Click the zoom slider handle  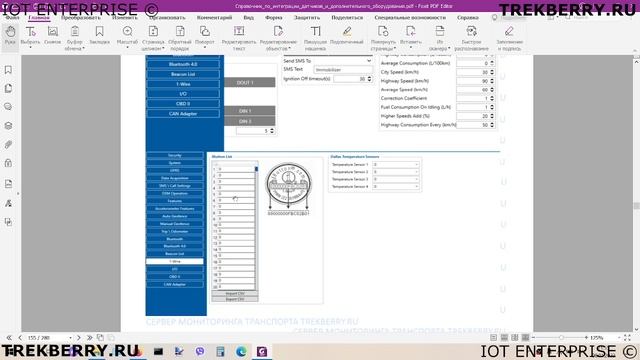pyautogui.click(x=562, y=338)
